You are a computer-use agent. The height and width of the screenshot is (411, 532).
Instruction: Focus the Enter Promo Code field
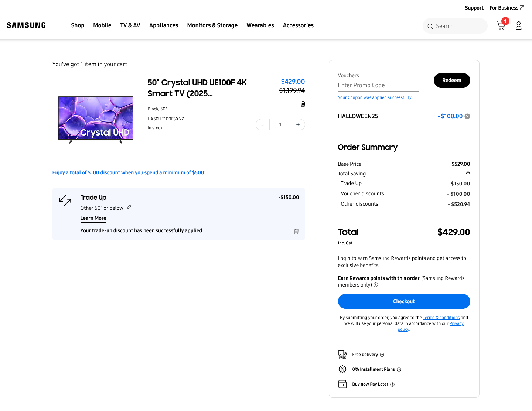coord(378,85)
